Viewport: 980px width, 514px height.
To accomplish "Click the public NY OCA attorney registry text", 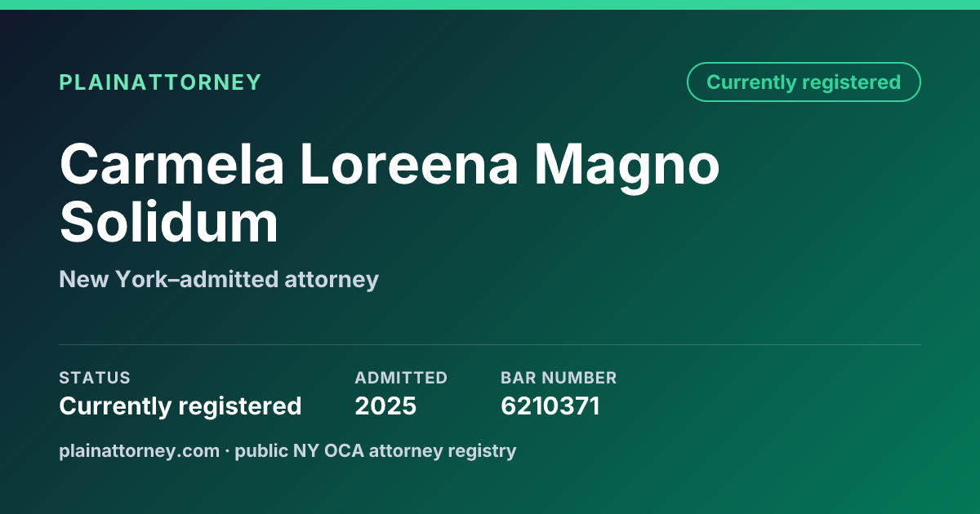I will 376,450.
